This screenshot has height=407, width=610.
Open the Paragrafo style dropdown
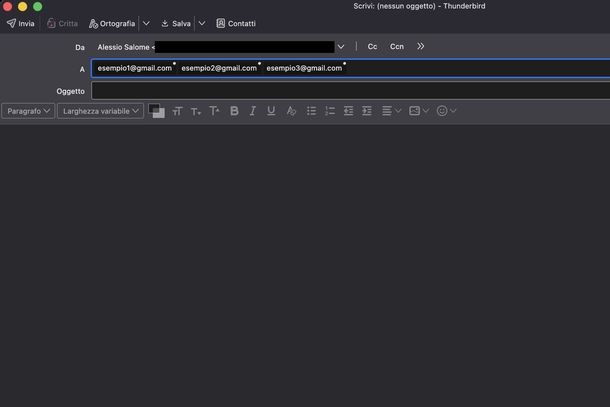(x=28, y=111)
